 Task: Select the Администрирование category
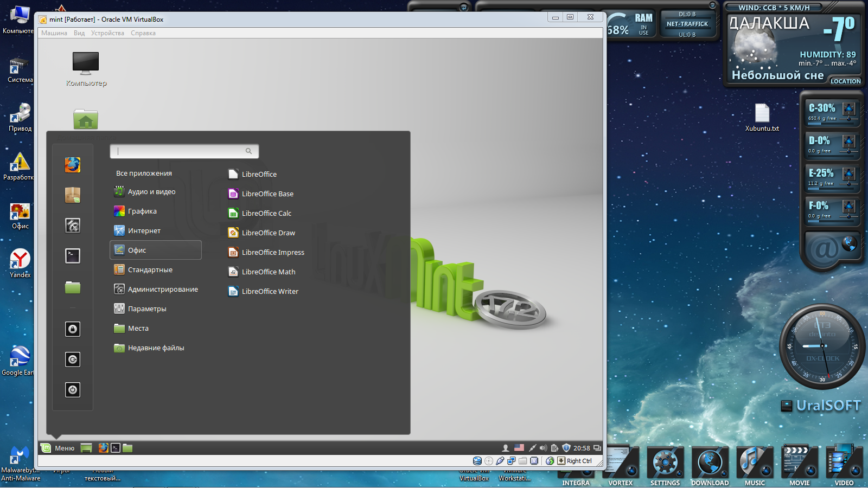pyautogui.click(x=156, y=289)
